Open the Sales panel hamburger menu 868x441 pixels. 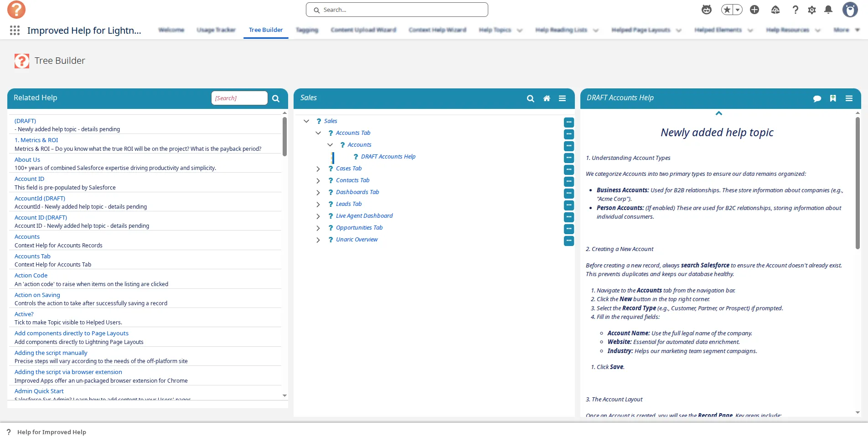(563, 98)
